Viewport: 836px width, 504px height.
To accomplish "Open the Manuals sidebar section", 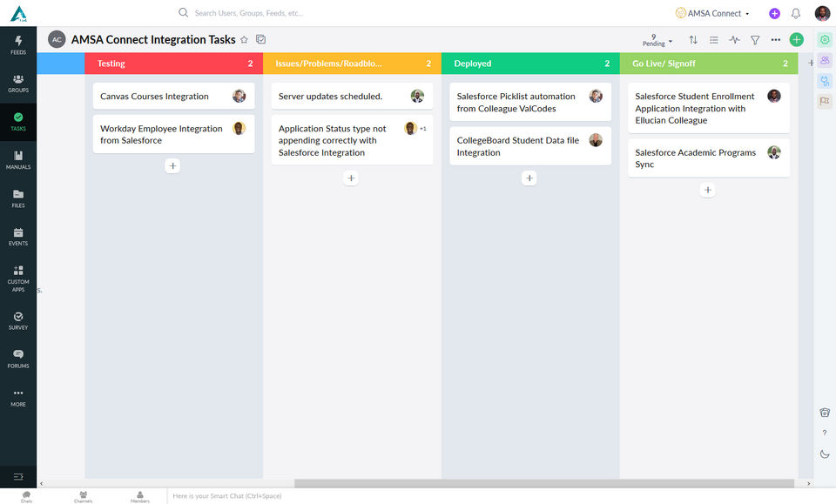I will click(18, 160).
